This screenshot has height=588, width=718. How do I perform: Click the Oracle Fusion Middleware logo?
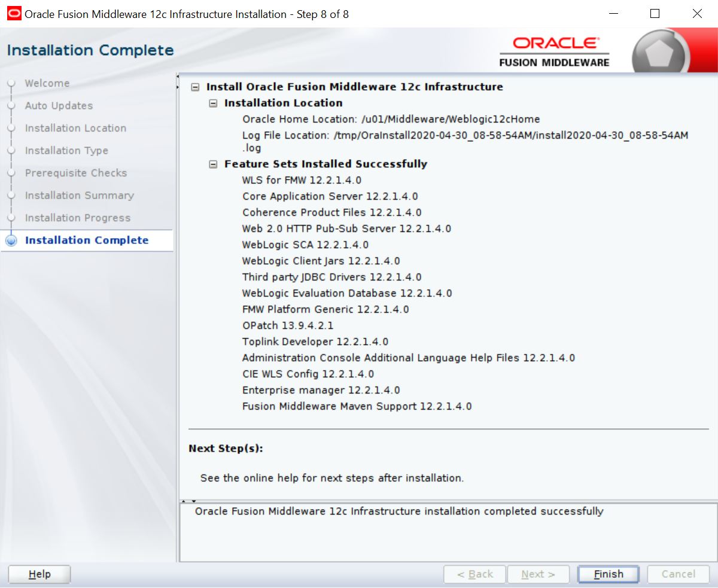[554, 52]
